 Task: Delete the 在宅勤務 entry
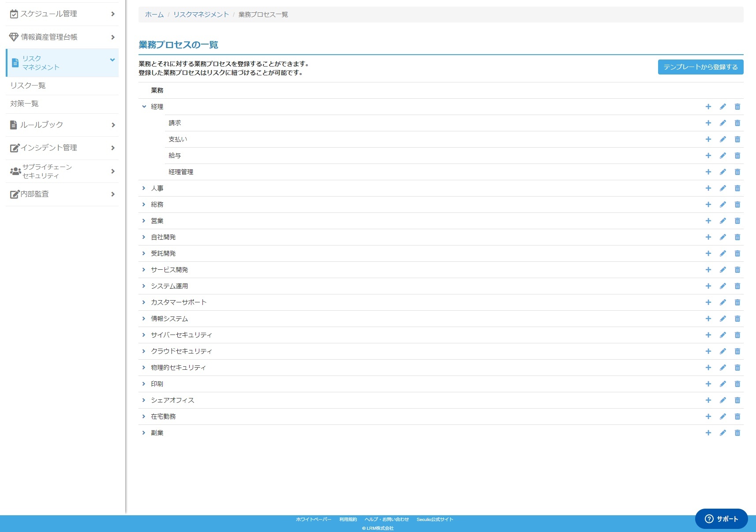pyautogui.click(x=737, y=417)
